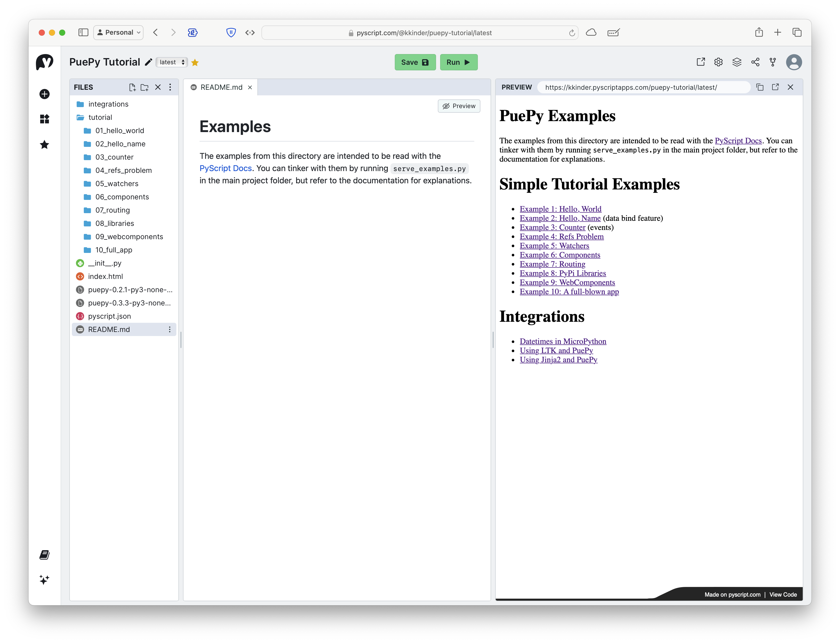Create a new file in FILES panel
The height and width of the screenshot is (643, 840).
(x=132, y=87)
